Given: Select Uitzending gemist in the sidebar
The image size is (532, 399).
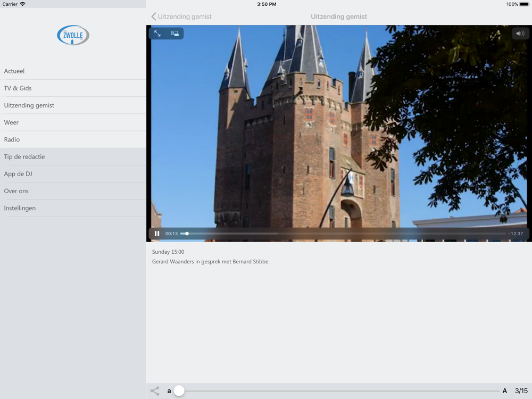Looking at the screenshot, I should click(73, 105).
